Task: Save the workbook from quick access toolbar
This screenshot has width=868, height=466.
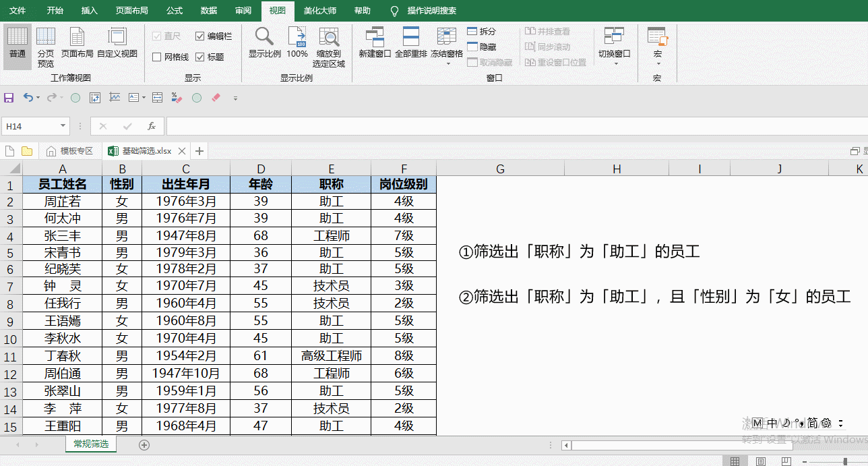Action: [9, 97]
